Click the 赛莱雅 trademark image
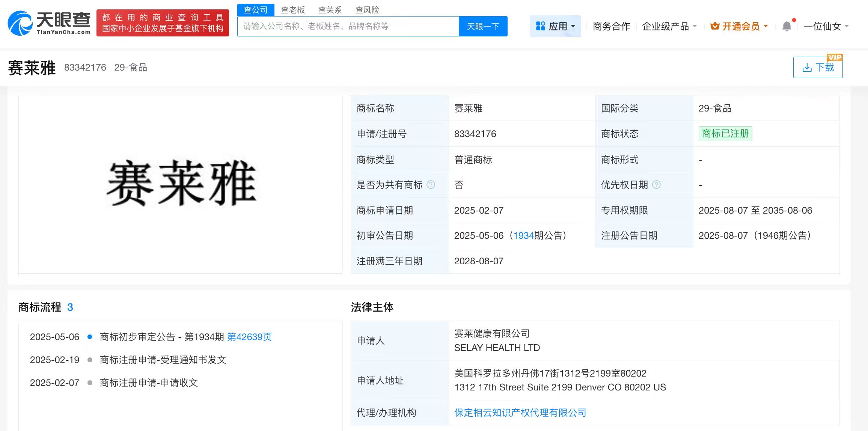Viewport: 868px width, 431px height. [x=181, y=183]
